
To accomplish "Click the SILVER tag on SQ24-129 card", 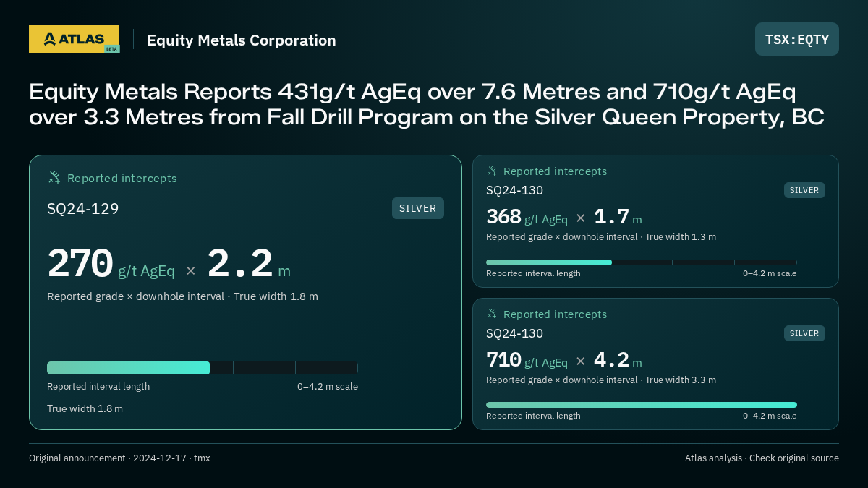I will [x=418, y=208].
